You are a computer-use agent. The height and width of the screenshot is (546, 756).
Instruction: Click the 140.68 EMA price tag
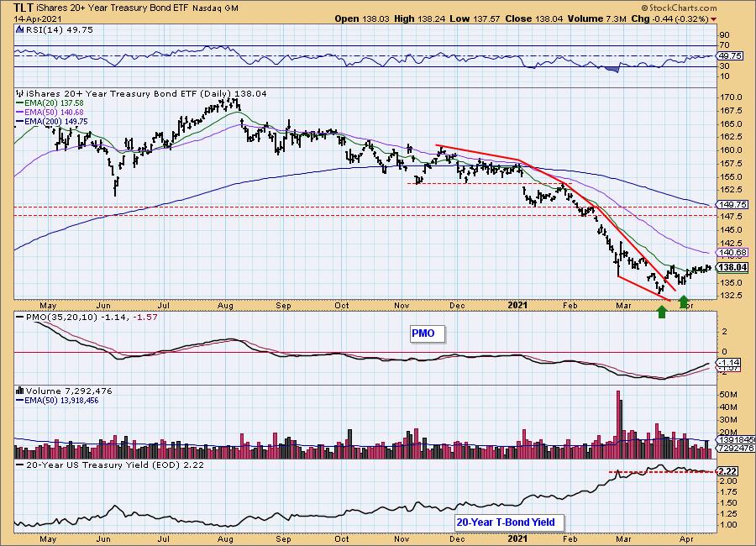[x=732, y=252]
